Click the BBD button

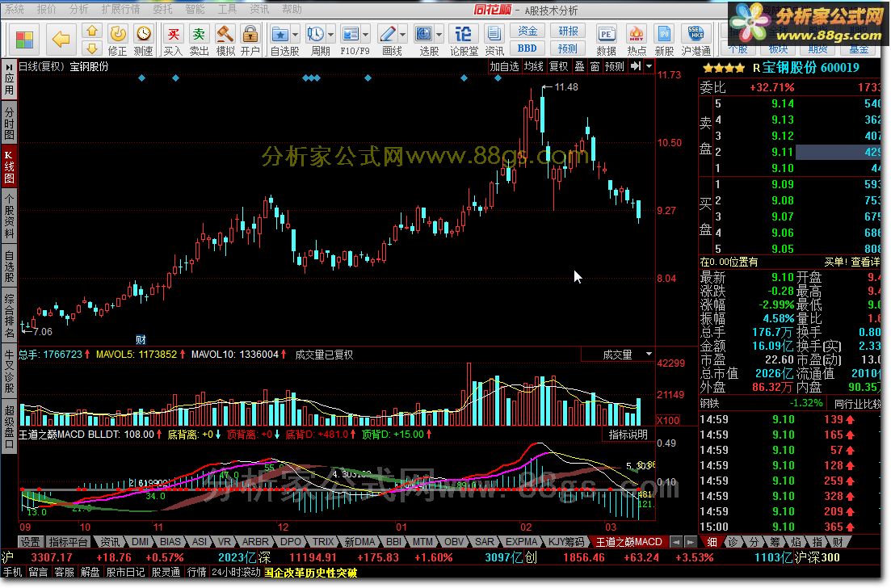click(x=527, y=48)
